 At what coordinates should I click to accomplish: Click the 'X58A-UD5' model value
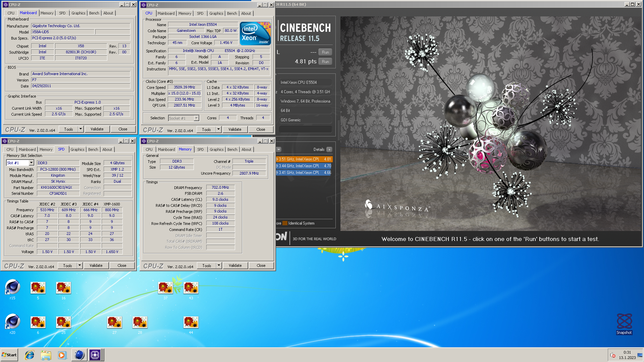[63, 32]
